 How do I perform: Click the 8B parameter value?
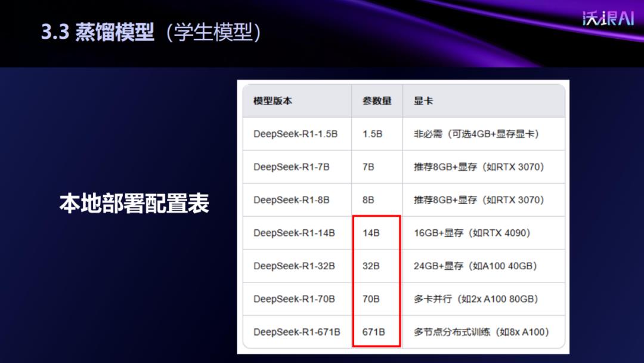pos(368,200)
